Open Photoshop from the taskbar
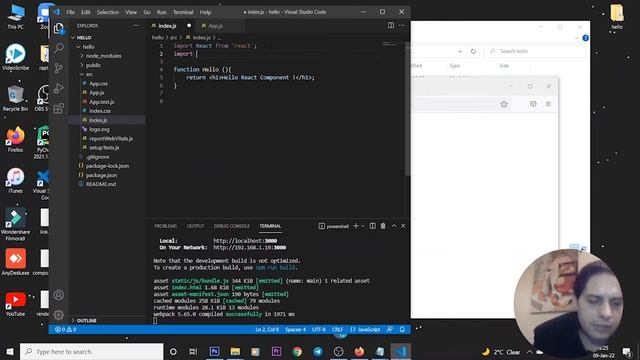The width and height of the screenshot is (640, 360). tap(215, 351)
